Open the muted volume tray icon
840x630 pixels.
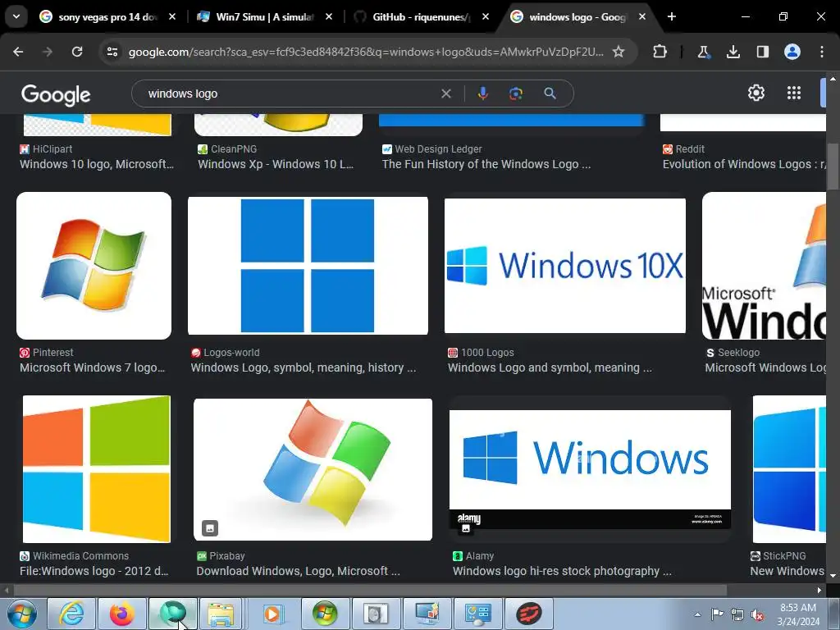click(x=757, y=615)
